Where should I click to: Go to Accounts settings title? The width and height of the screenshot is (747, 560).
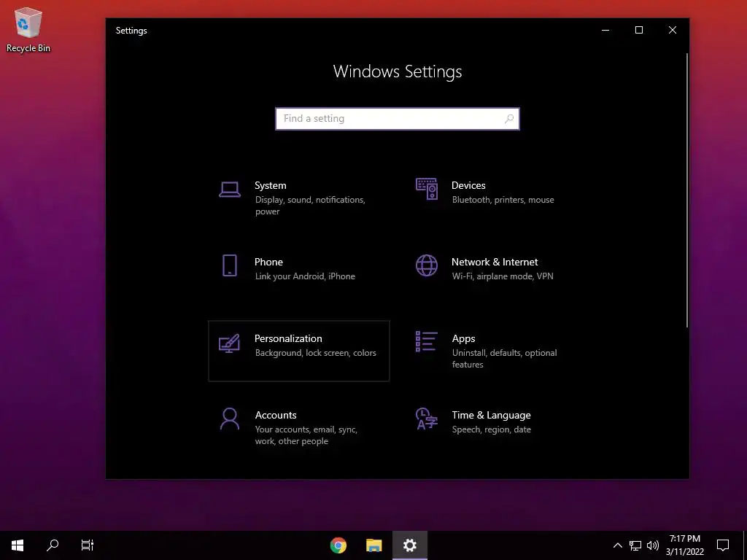tap(275, 415)
